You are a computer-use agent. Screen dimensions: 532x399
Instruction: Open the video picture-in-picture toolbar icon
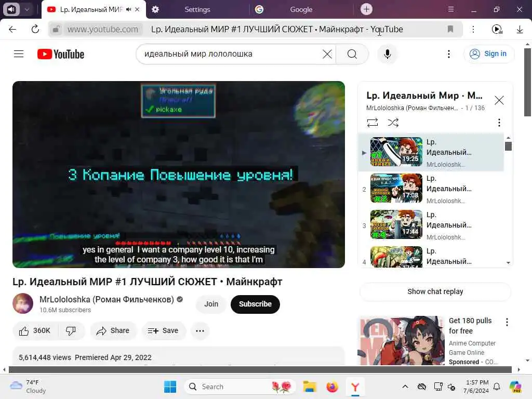point(497,29)
